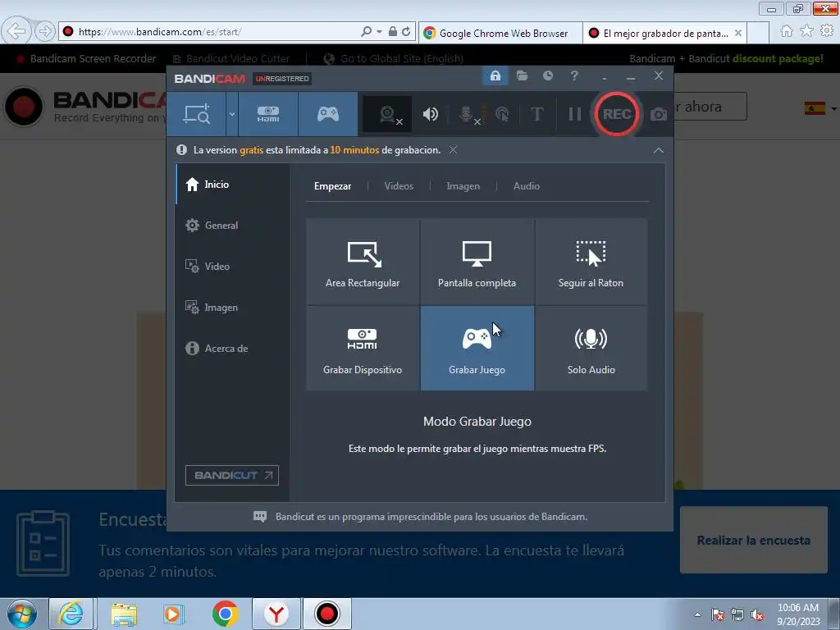Open the Spanish flag language selector
This screenshot has height=630, width=840.
tap(819, 108)
